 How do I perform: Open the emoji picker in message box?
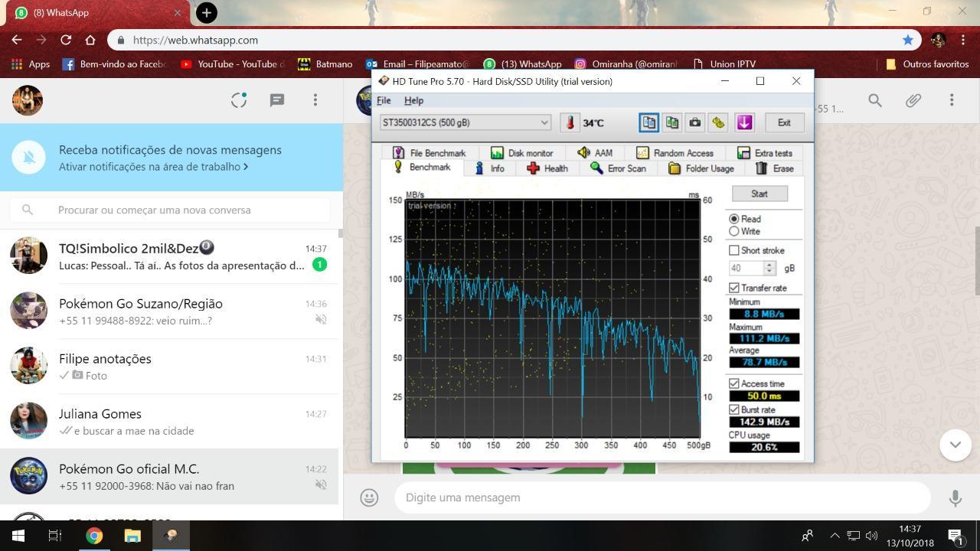(x=369, y=497)
